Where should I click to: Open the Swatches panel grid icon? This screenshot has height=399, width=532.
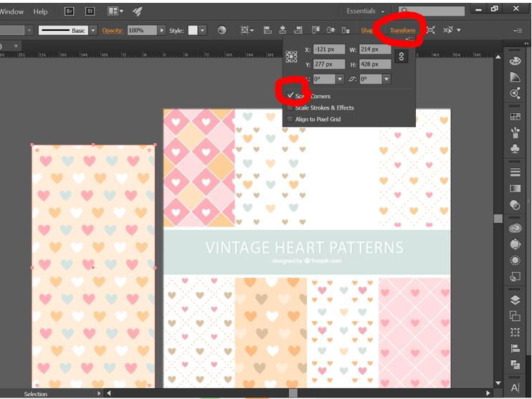[x=515, y=116]
